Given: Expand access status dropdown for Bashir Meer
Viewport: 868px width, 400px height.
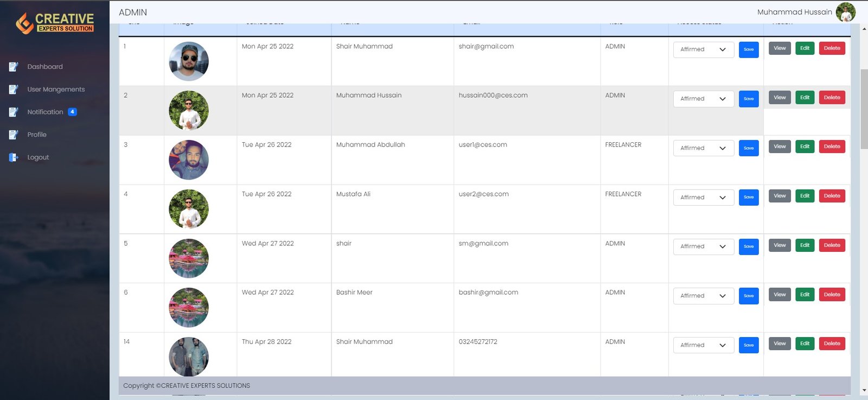Looking at the screenshot, I should pyautogui.click(x=703, y=296).
